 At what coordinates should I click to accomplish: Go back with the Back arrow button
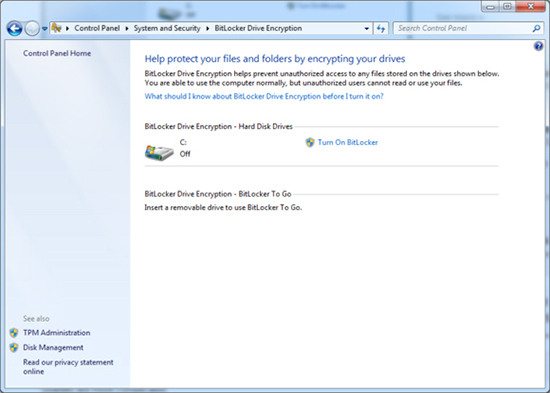point(14,29)
